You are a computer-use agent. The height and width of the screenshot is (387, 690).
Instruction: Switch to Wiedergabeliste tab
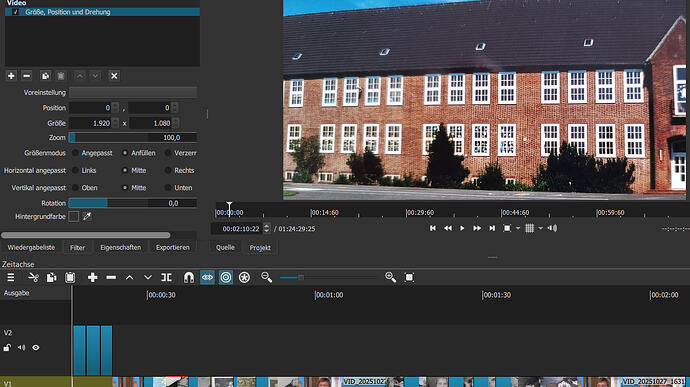coord(31,247)
